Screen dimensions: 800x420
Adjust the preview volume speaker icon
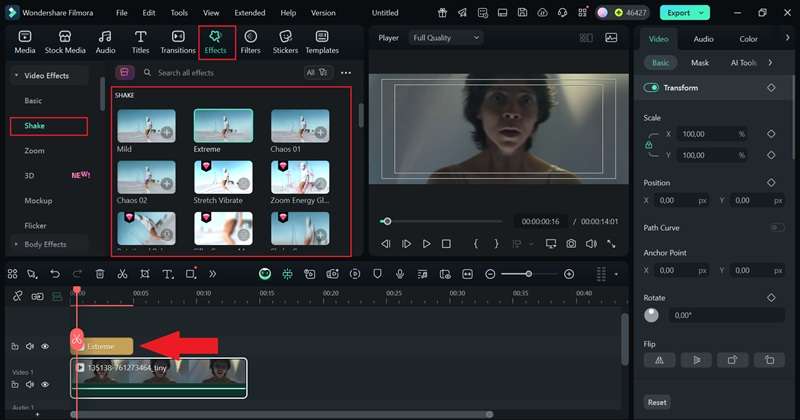click(591, 244)
